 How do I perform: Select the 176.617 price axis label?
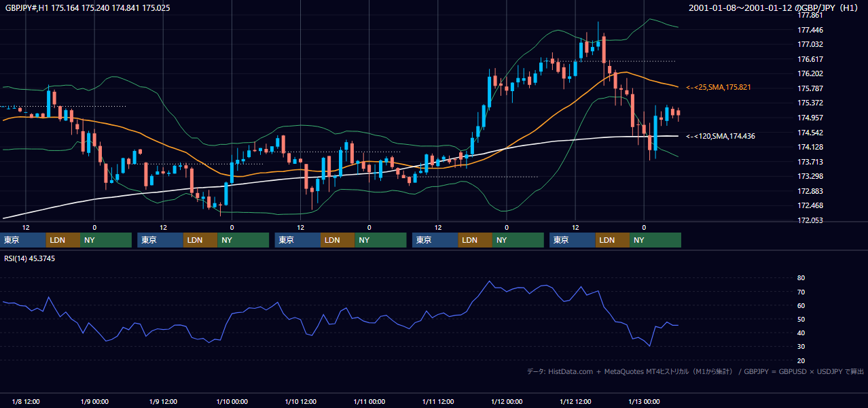pyautogui.click(x=810, y=59)
